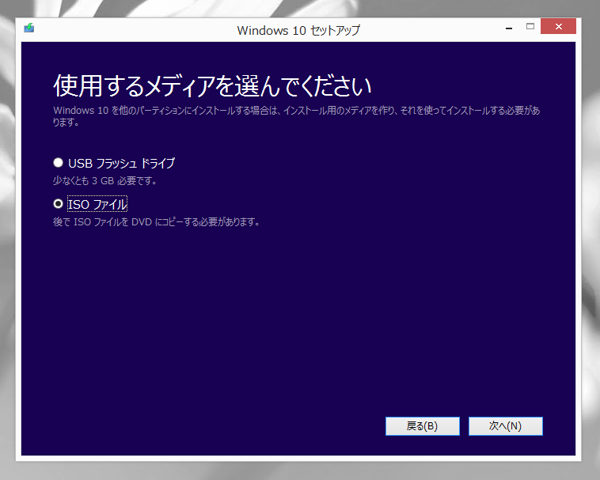
Task: Select the USB フラッシュ ドライブ radio button
Action: [x=58, y=163]
